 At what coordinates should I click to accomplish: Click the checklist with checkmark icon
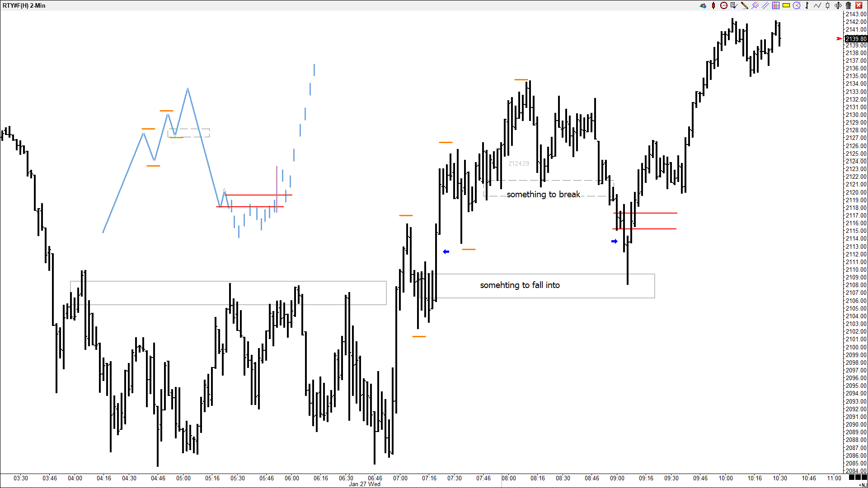[734, 5]
